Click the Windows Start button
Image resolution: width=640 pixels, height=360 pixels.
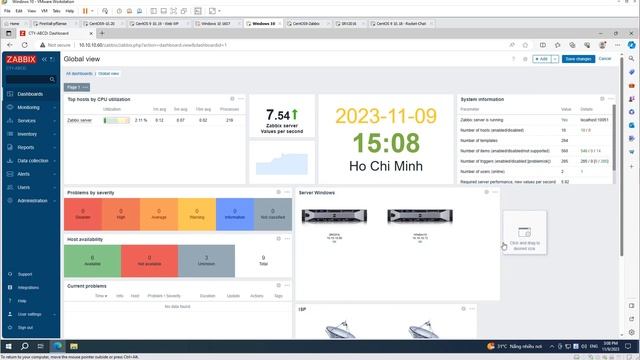[9, 347]
